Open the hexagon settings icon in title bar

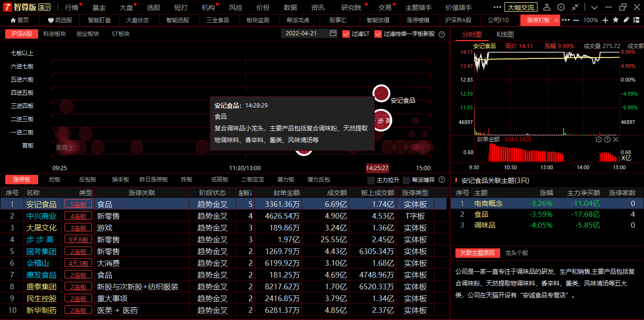point(561,8)
